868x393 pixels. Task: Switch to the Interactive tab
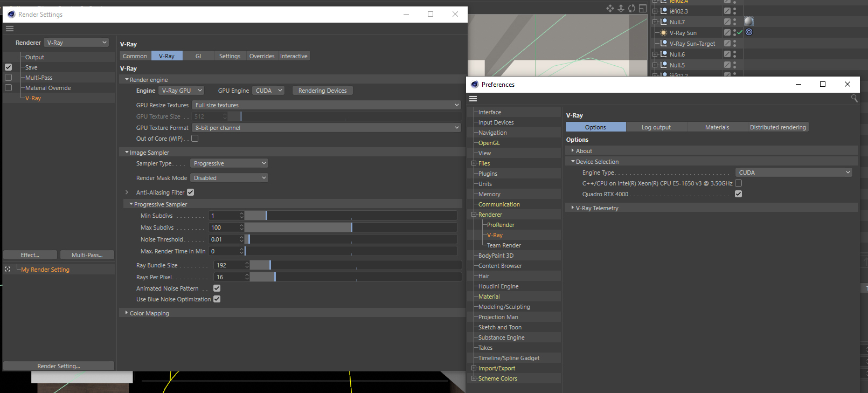294,56
